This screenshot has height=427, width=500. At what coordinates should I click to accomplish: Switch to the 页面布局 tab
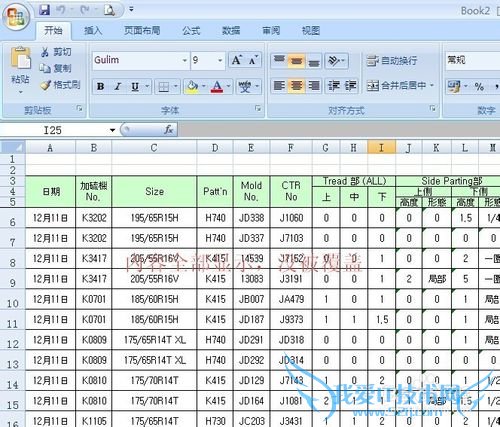click(x=142, y=31)
